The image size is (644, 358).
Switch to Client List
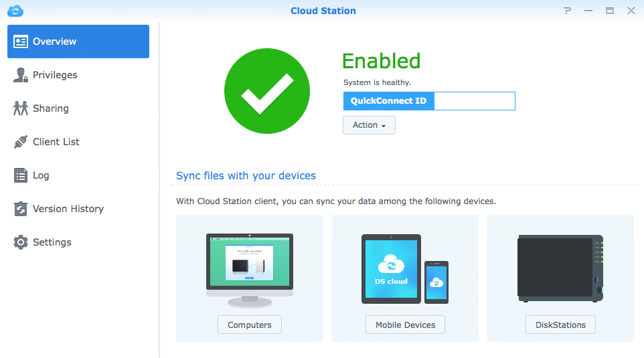tap(78, 142)
